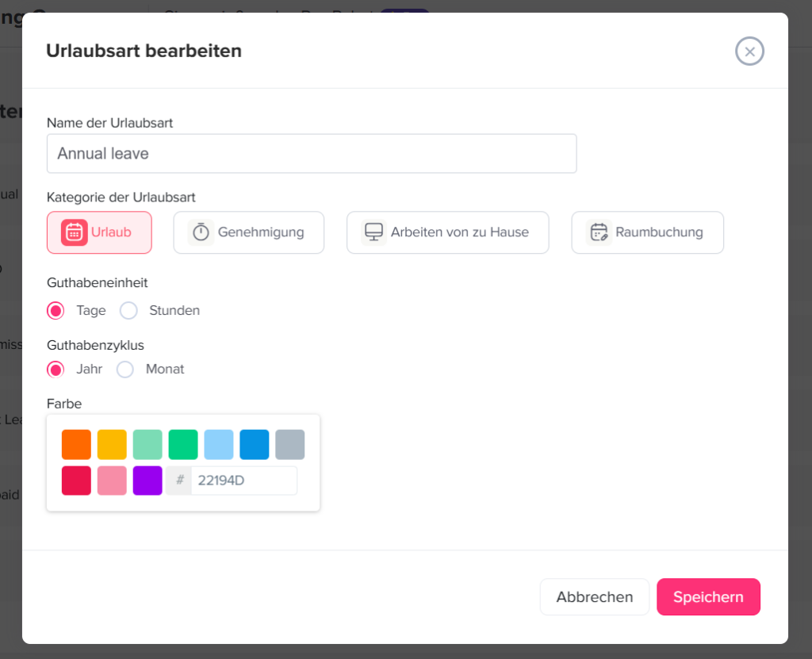Select the dark blue color swatch
The image size is (812, 659).
255,444
